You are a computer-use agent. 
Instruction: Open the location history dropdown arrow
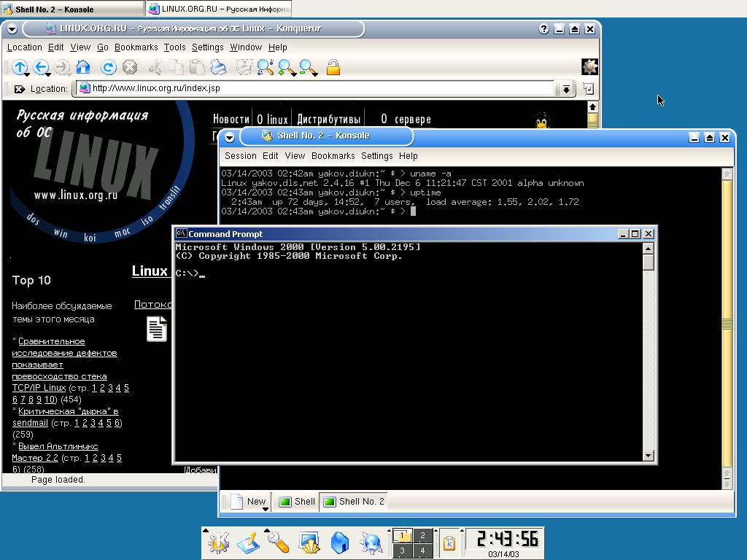click(x=565, y=88)
